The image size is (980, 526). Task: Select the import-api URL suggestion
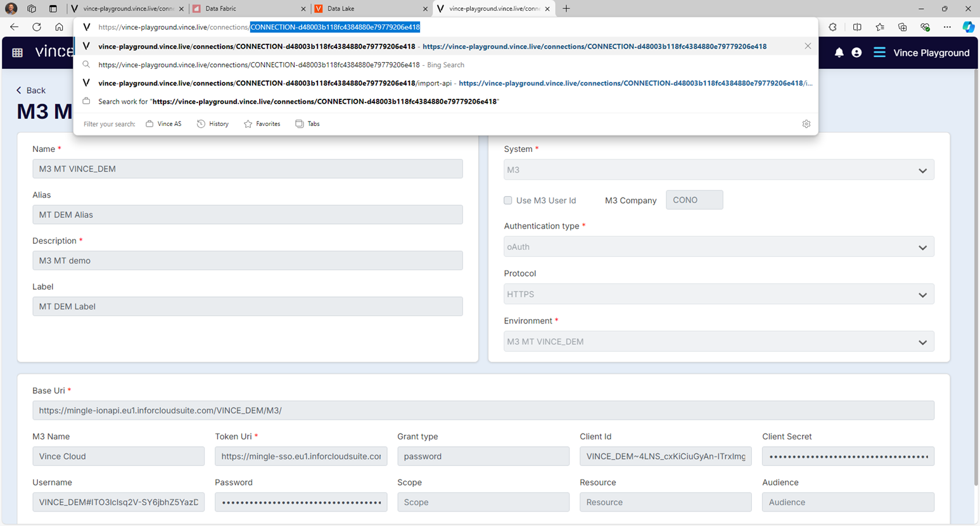tap(446, 83)
